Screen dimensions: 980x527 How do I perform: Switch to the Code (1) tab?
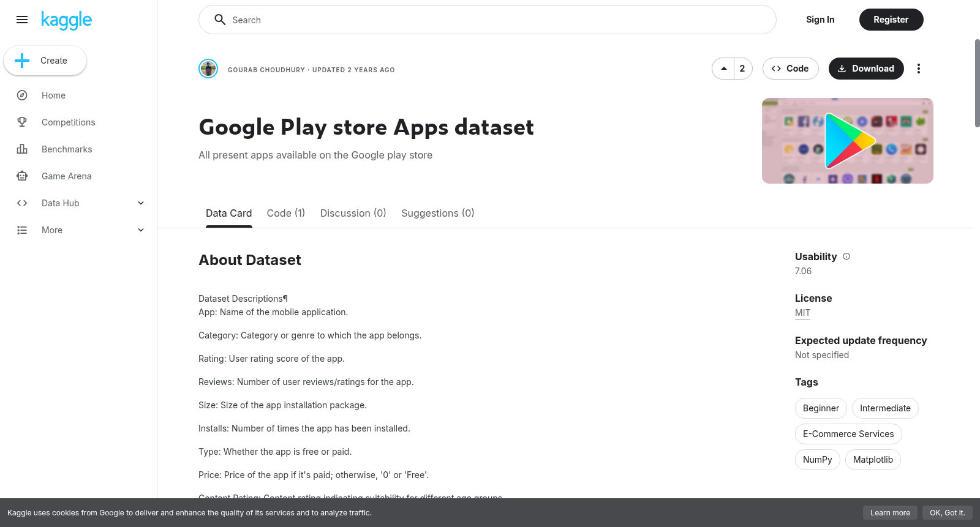coord(286,213)
